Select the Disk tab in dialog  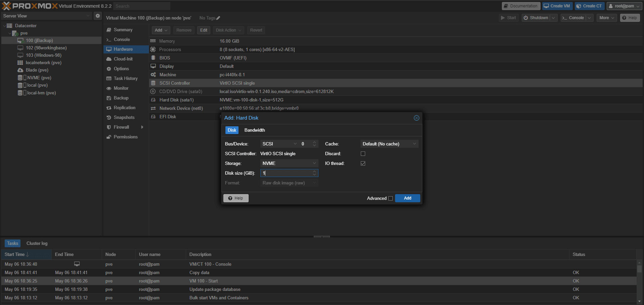coord(232,130)
